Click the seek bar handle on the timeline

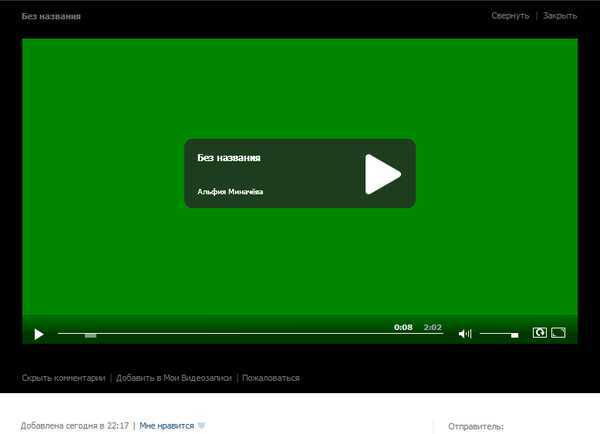pyautogui.click(x=90, y=335)
